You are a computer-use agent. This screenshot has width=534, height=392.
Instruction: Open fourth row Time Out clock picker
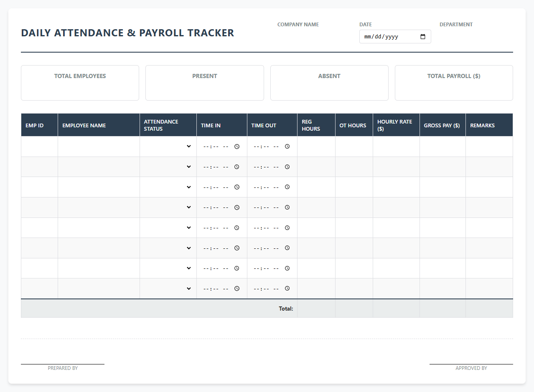(287, 207)
